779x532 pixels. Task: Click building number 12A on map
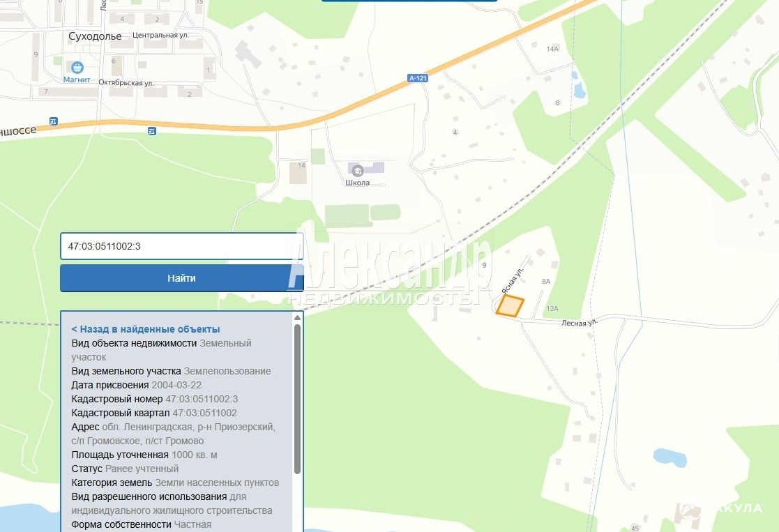click(552, 308)
